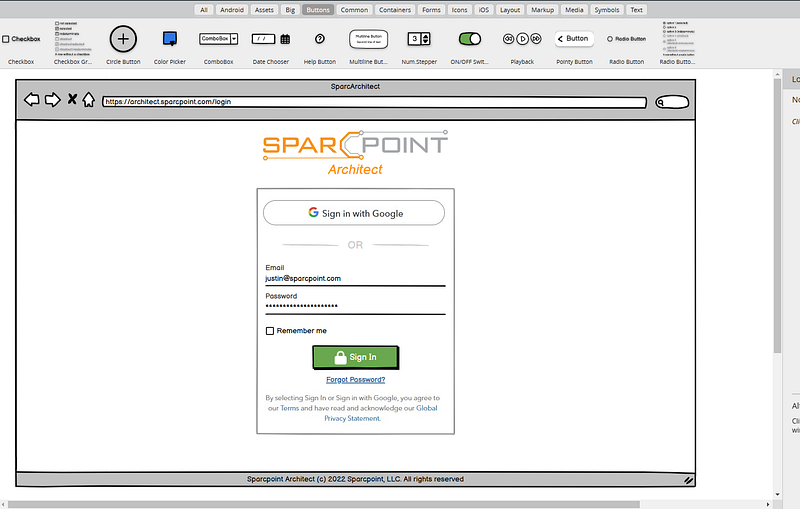The image size is (800, 509).
Task: Select the SparcPoint Architect logo image
Action: 355,153
